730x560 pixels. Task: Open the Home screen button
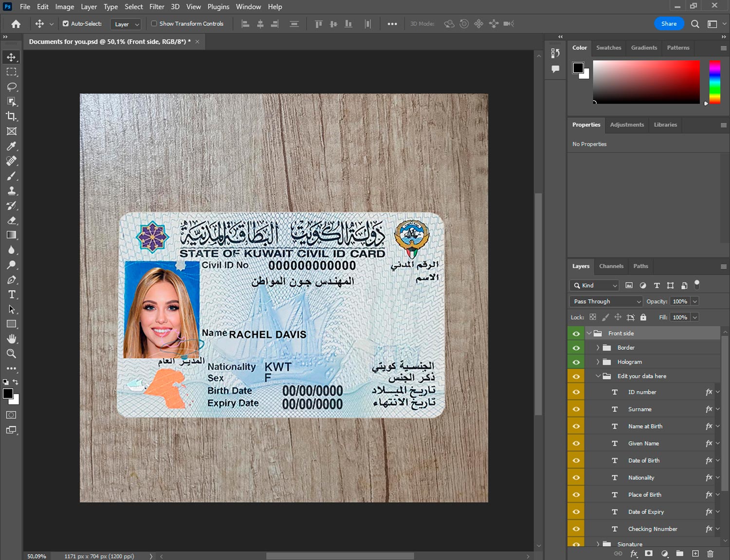16,24
